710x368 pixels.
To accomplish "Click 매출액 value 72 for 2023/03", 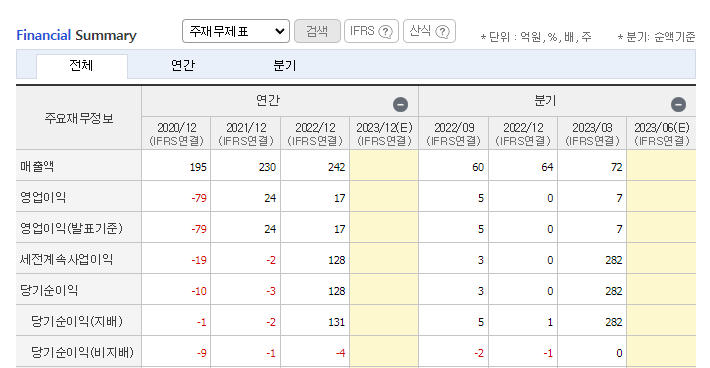I will click(616, 167).
